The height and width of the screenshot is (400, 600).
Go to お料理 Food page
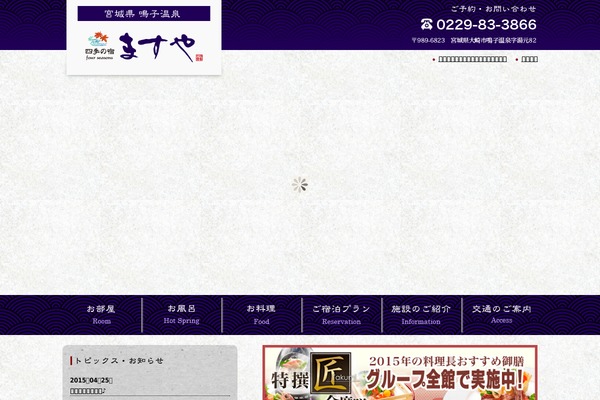click(262, 315)
